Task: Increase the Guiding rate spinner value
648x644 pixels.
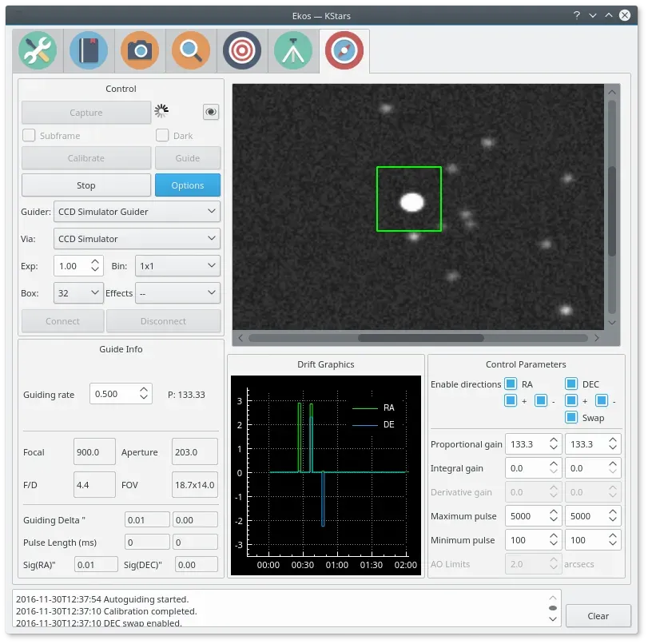Action: coord(144,389)
